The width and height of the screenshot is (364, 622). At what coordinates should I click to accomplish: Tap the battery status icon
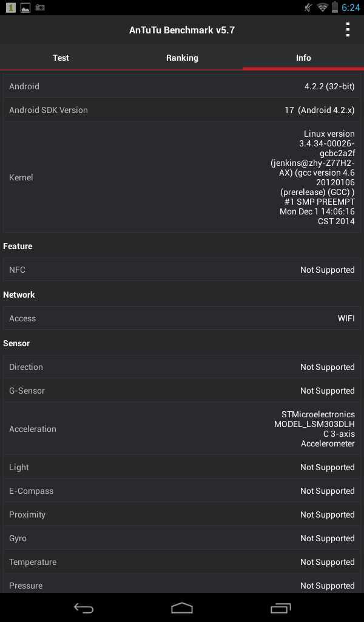click(335, 8)
